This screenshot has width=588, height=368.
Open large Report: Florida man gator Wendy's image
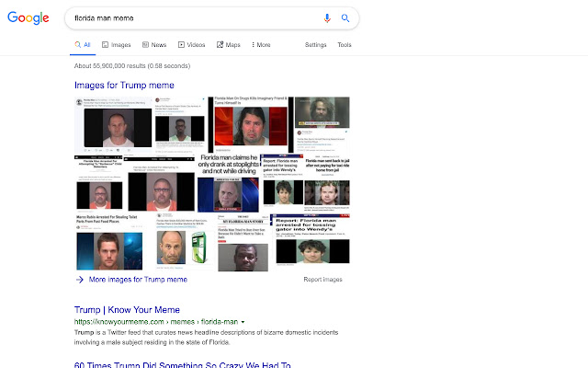310,239
